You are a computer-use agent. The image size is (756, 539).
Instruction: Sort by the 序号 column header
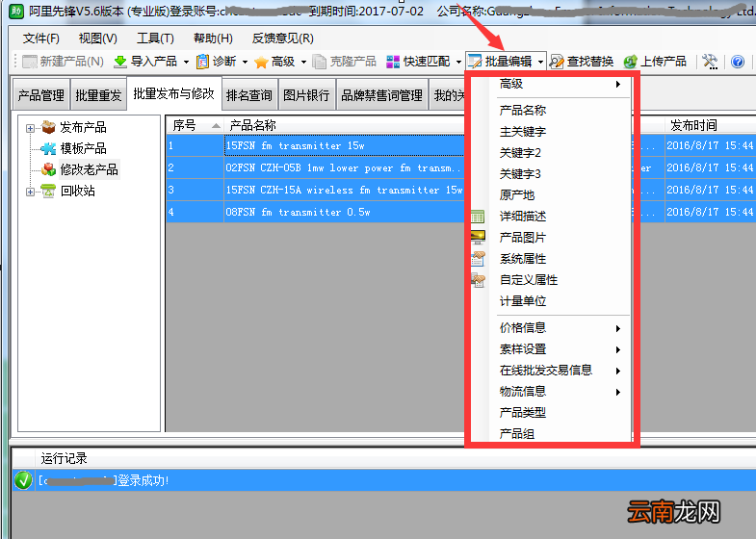pyautogui.click(x=195, y=125)
